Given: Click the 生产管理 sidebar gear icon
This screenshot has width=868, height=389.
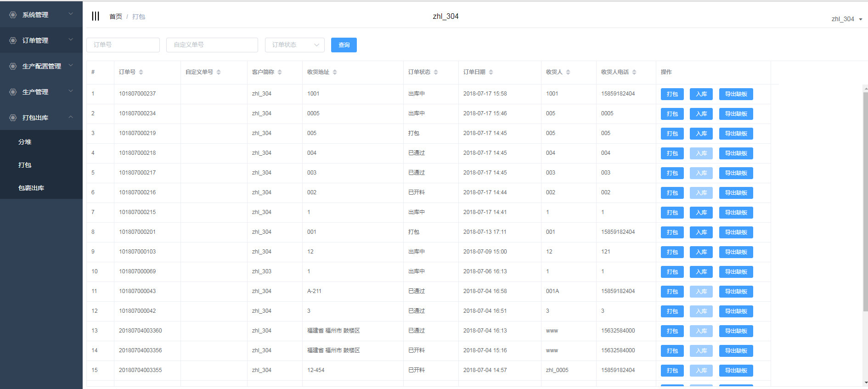Looking at the screenshot, I should pos(13,92).
